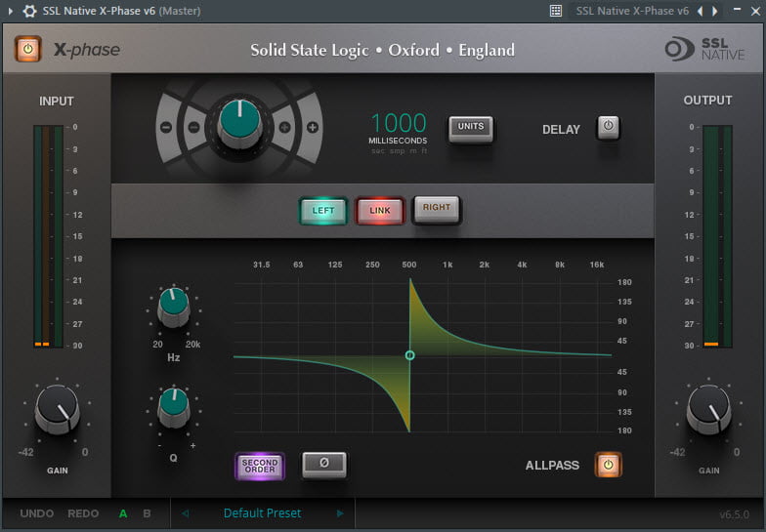Click the phase invert Ø button
Image resolution: width=766 pixels, height=532 pixels.
click(324, 465)
